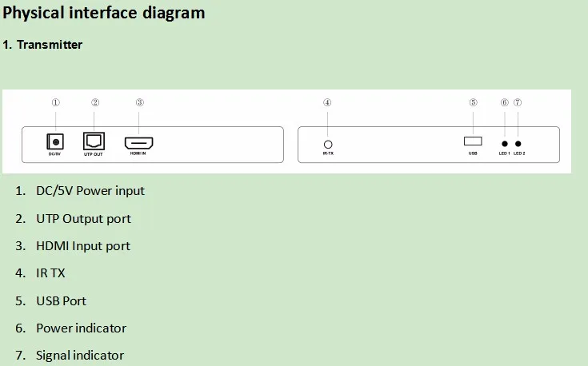This screenshot has width=588, height=366.
Task: Click the circled number 7 callout
Action: click(x=518, y=102)
